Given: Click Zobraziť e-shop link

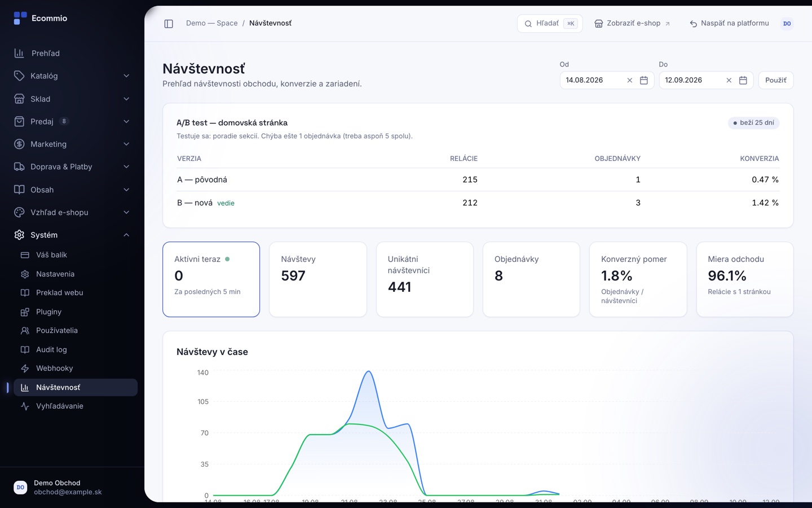Looking at the screenshot, I should click(632, 24).
